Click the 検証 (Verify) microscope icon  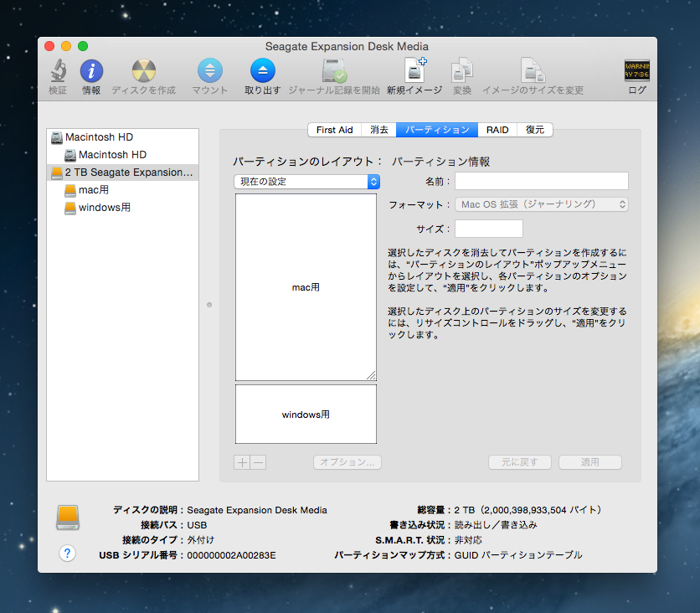point(58,71)
